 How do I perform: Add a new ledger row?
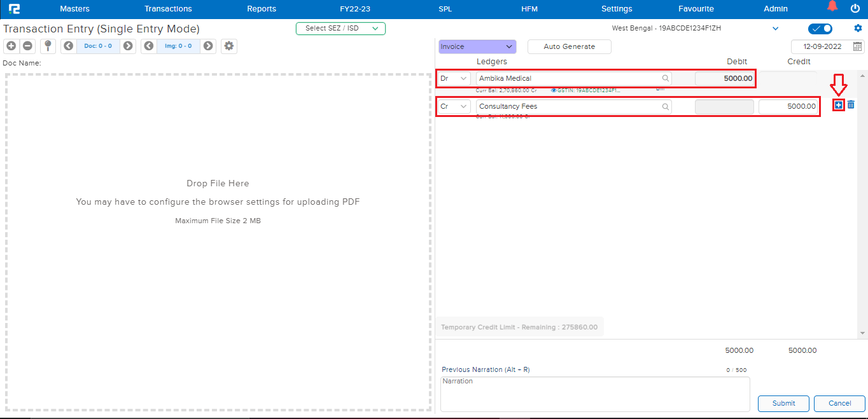click(838, 105)
